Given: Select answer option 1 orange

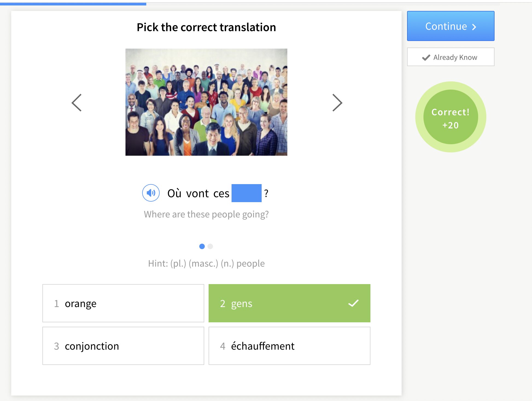Looking at the screenshot, I should click(123, 303).
